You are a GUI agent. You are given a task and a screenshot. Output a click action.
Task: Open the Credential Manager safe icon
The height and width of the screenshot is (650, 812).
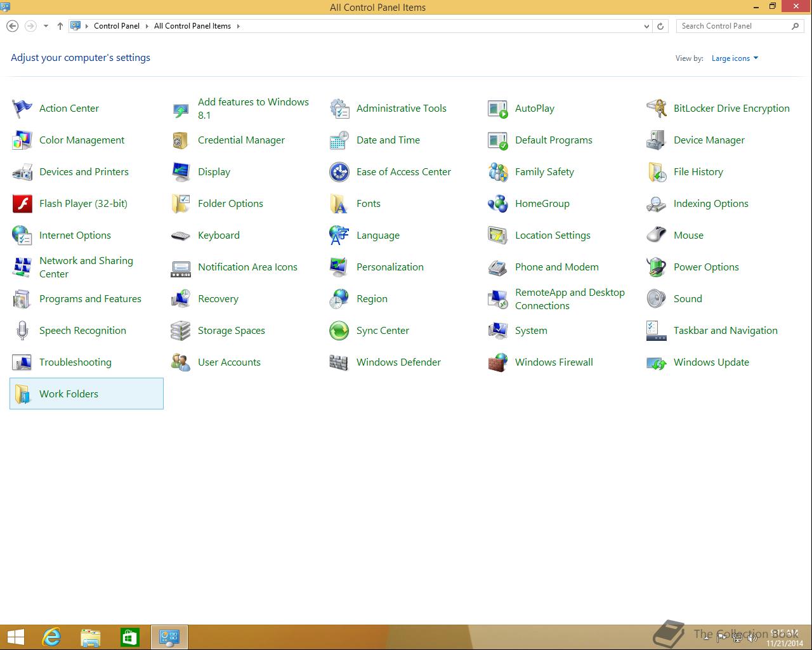click(x=181, y=140)
